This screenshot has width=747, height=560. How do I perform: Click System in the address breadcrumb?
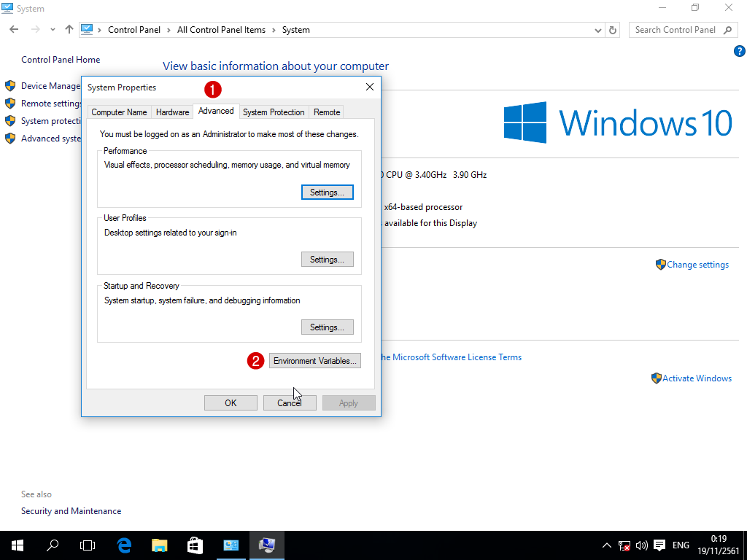[x=296, y=29]
